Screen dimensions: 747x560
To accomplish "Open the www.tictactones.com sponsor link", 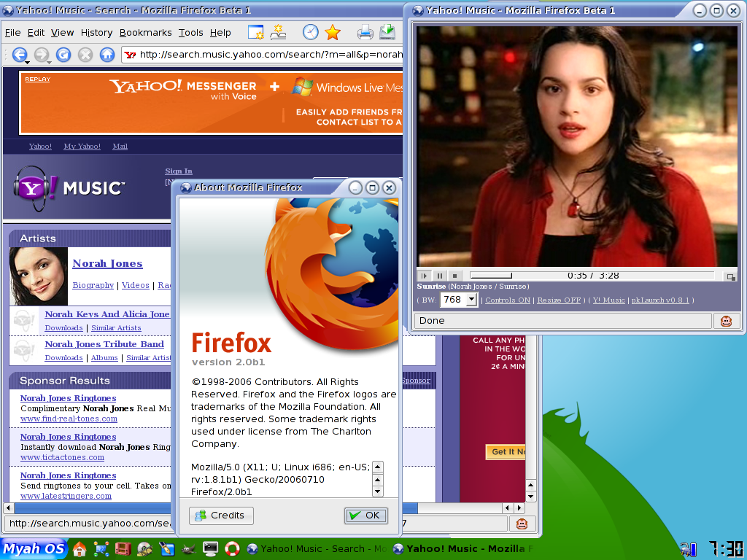I will 63,458.
